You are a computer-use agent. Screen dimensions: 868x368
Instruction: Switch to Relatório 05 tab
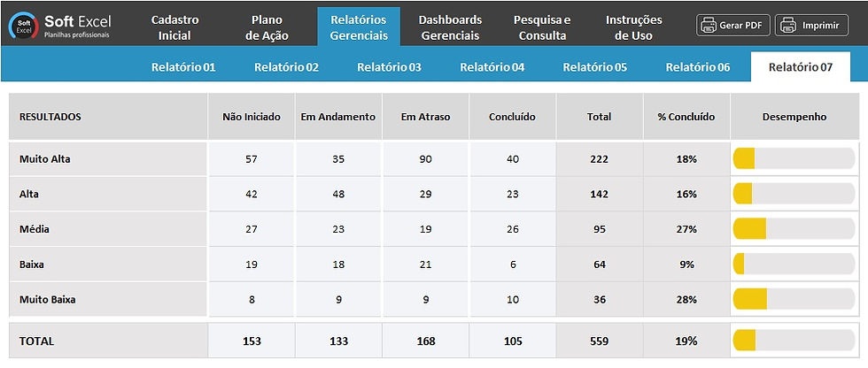(595, 67)
